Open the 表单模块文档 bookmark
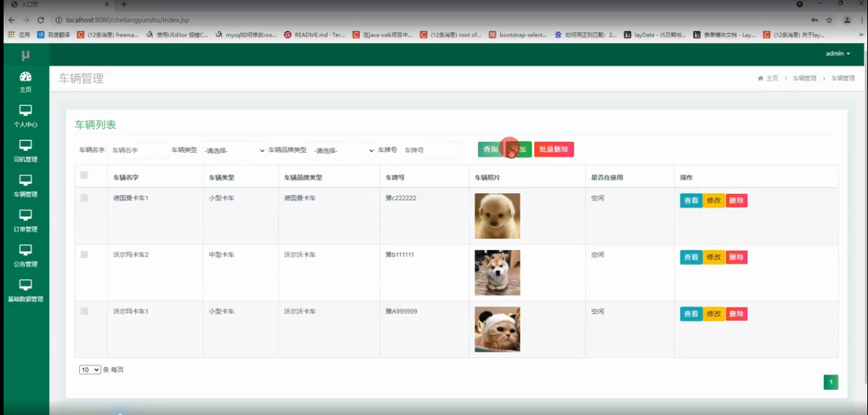This screenshot has height=415, width=868. tap(724, 34)
